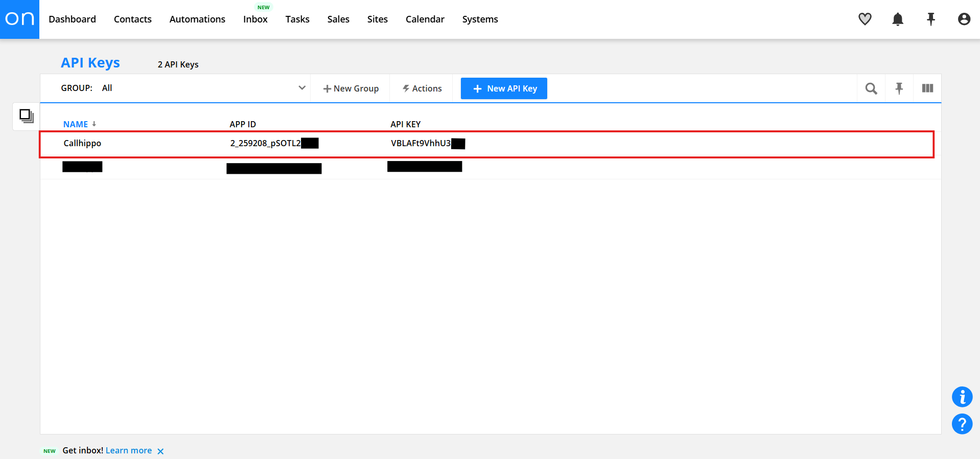Open the user account profile icon
Image resolution: width=980 pixels, height=459 pixels.
(964, 19)
